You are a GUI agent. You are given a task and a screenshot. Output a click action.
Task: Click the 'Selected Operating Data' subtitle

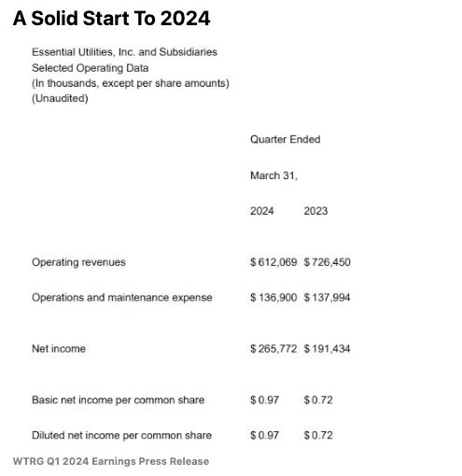[91, 68]
